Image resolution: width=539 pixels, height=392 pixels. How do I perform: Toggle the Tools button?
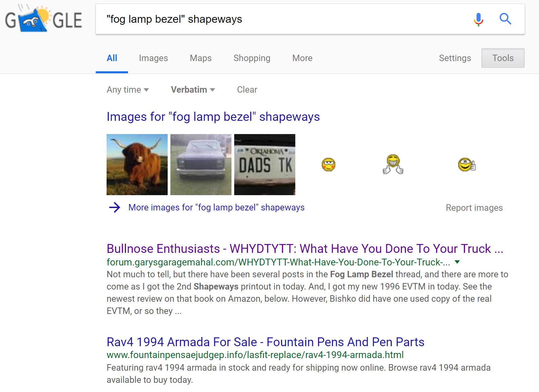tap(503, 58)
